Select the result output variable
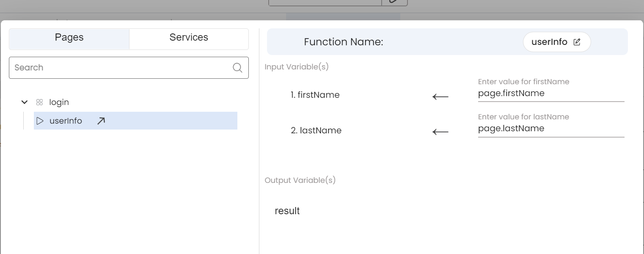644x254 pixels. click(x=287, y=210)
